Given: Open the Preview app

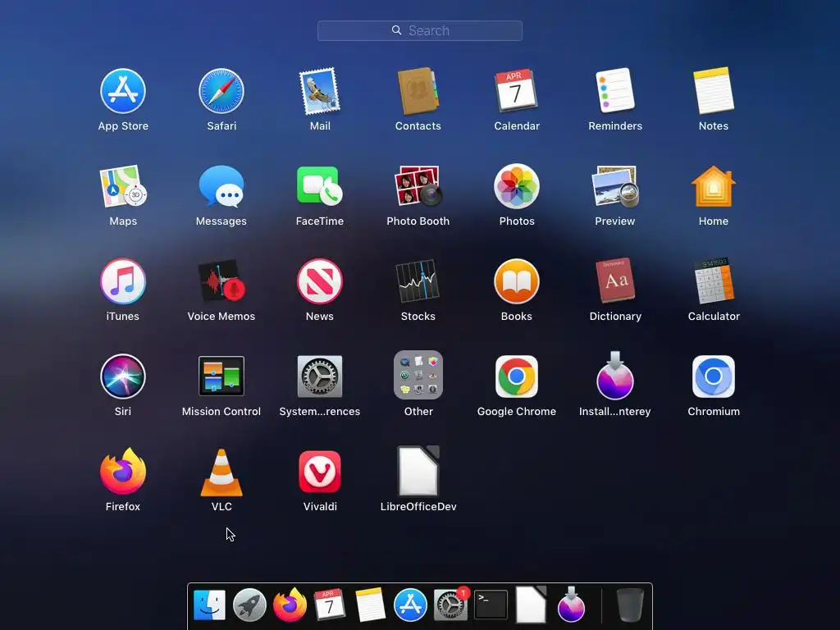Looking at the screenshot, I should tap(615, 186).
